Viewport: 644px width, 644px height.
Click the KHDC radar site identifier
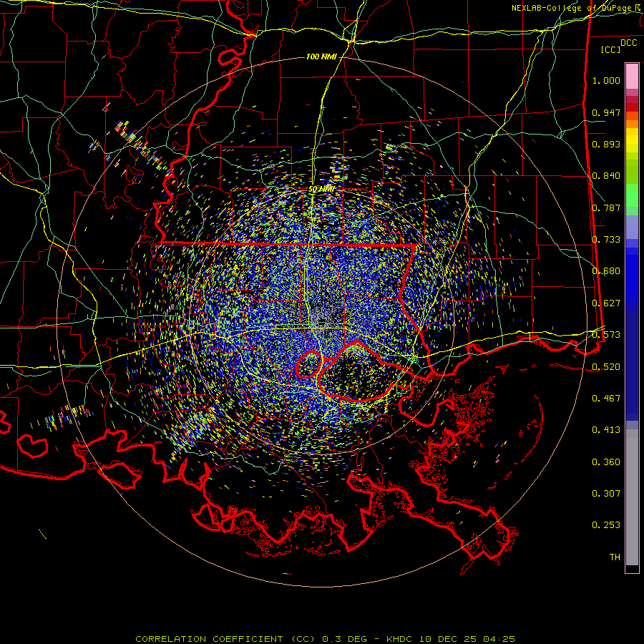point(401,639)
